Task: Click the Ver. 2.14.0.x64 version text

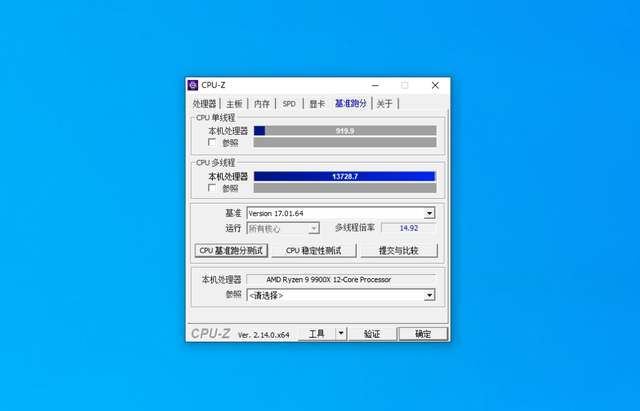Action: 264,335
